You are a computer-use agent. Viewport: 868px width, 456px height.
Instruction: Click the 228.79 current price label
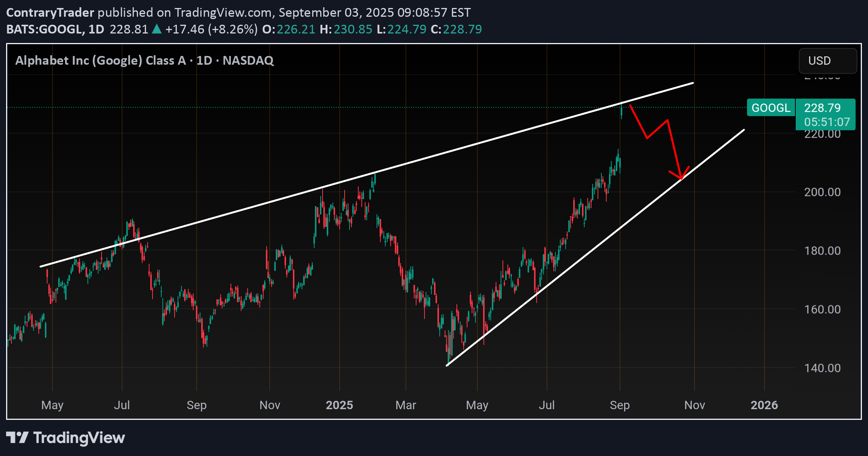click(x=822, y=108)
